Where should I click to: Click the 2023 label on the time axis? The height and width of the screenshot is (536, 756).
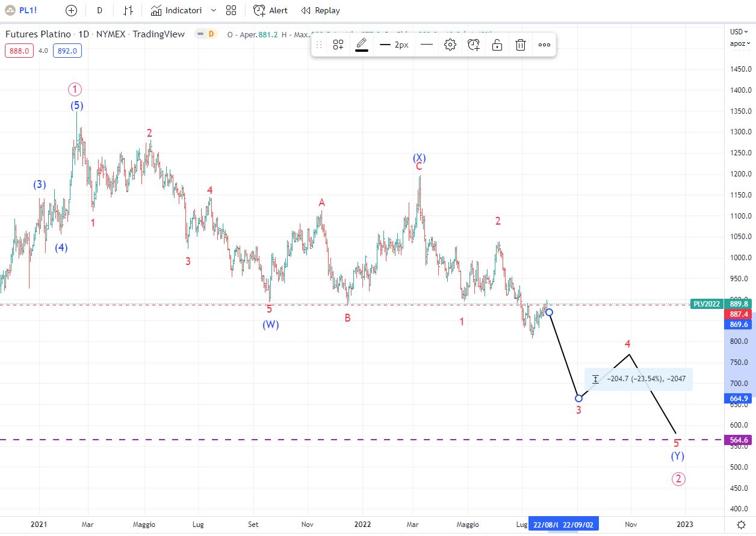686,525
